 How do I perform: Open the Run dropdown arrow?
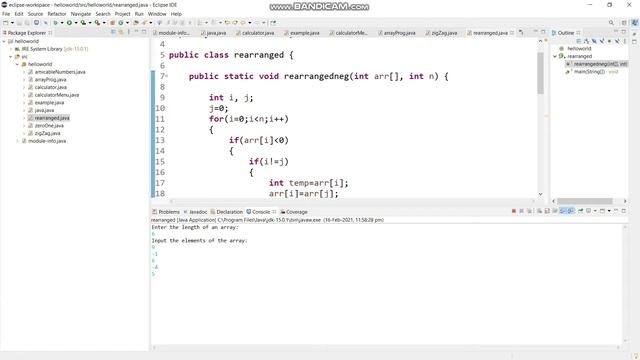click(76, 23)
